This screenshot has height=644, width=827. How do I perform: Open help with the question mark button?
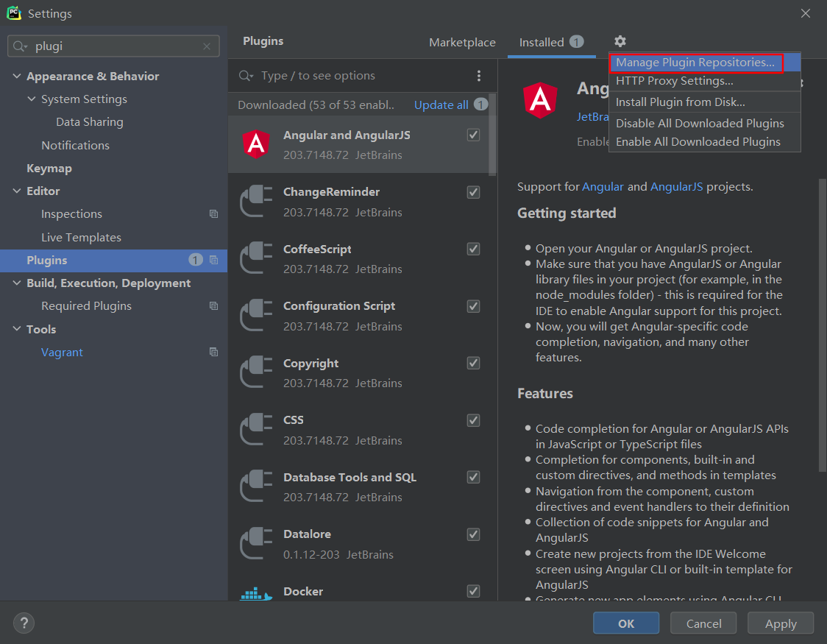coord(24,623)
